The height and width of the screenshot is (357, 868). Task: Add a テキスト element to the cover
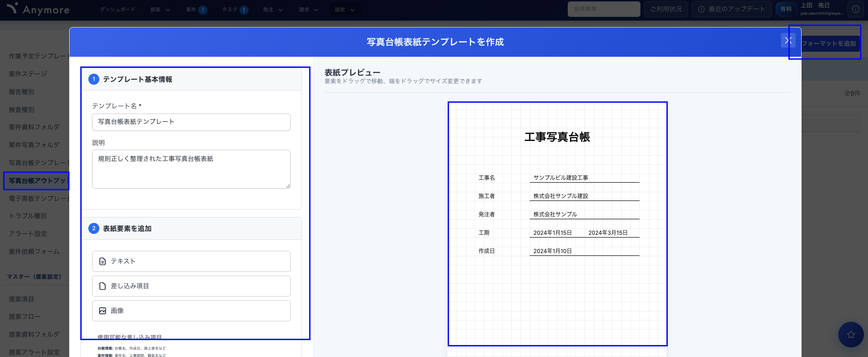pyautogui.click(x=191, y=261)
